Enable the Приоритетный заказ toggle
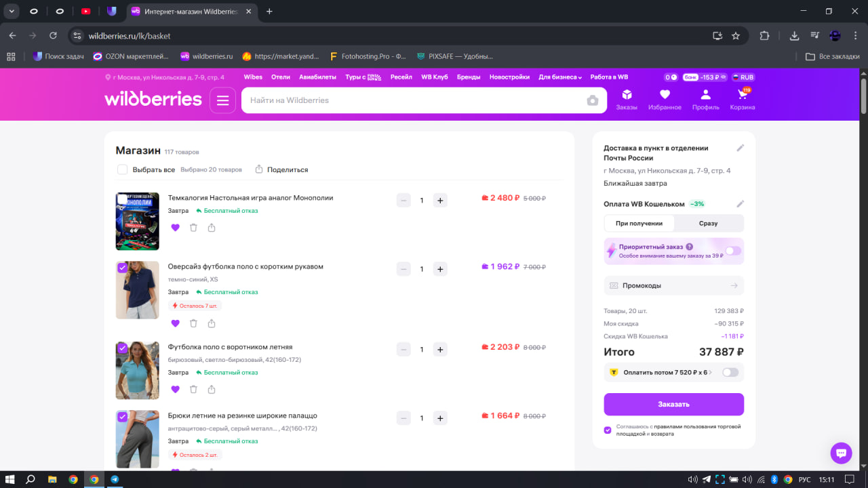The image size is (868, 488). 733,251
